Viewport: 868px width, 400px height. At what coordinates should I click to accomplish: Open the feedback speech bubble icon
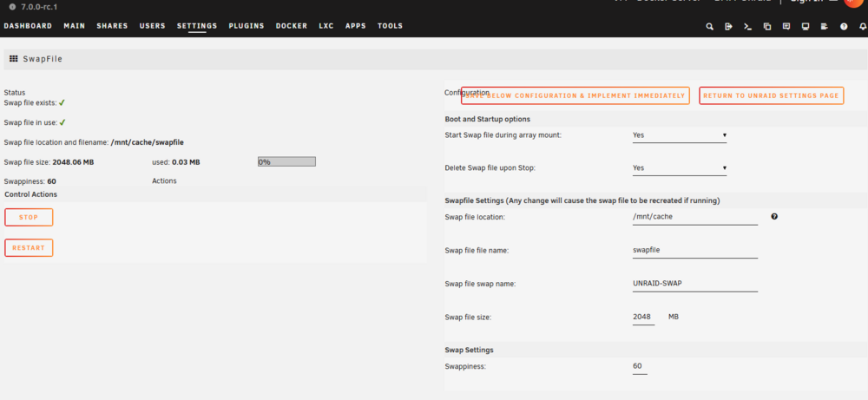tap(786, 26)
